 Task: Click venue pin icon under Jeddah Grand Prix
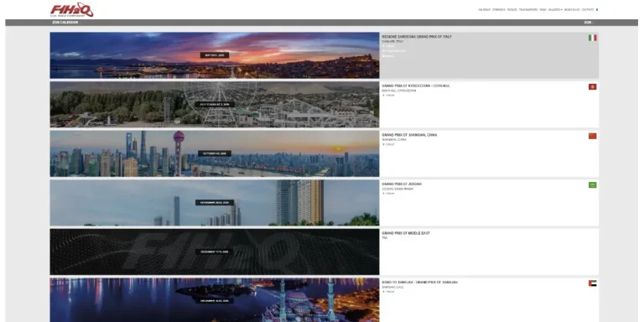(383, 194)
